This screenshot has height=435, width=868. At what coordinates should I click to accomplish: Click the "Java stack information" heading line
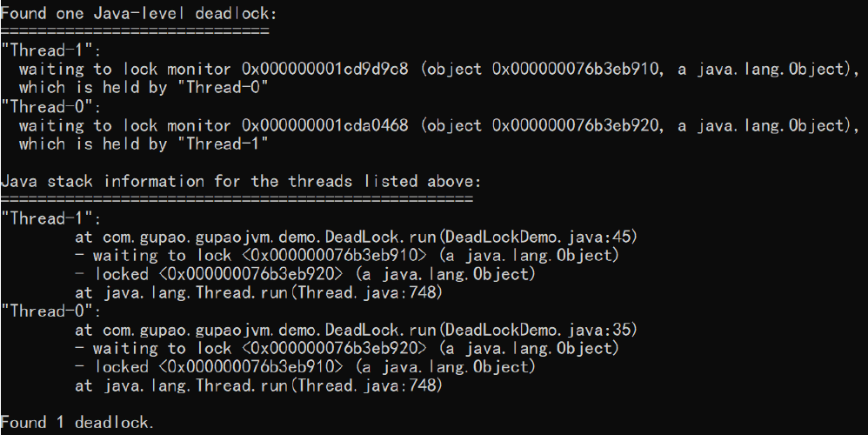point(241,181)
